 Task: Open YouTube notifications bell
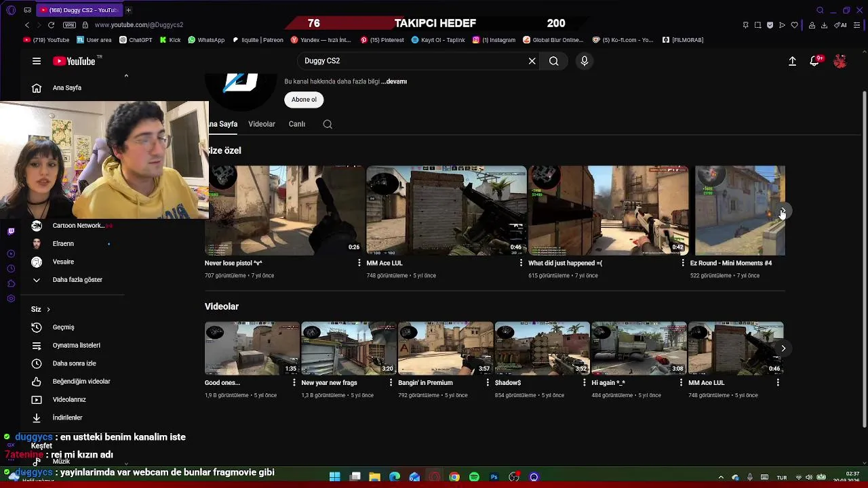click(x=815, y=61)
